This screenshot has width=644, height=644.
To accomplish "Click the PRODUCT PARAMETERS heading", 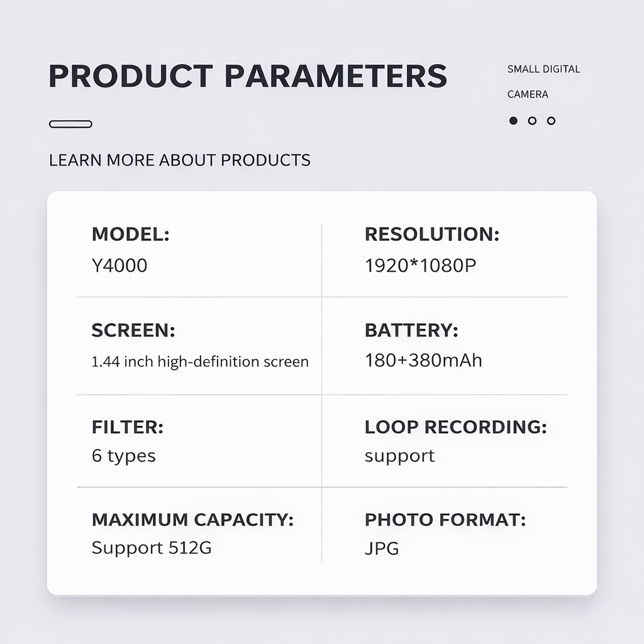I will click(x=247, y=76).
